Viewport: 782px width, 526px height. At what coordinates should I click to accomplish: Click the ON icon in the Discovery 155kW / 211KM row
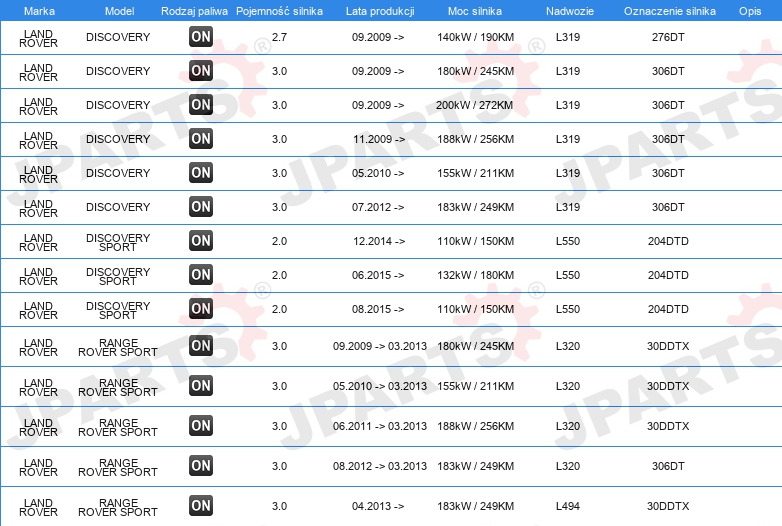(201, 173)
